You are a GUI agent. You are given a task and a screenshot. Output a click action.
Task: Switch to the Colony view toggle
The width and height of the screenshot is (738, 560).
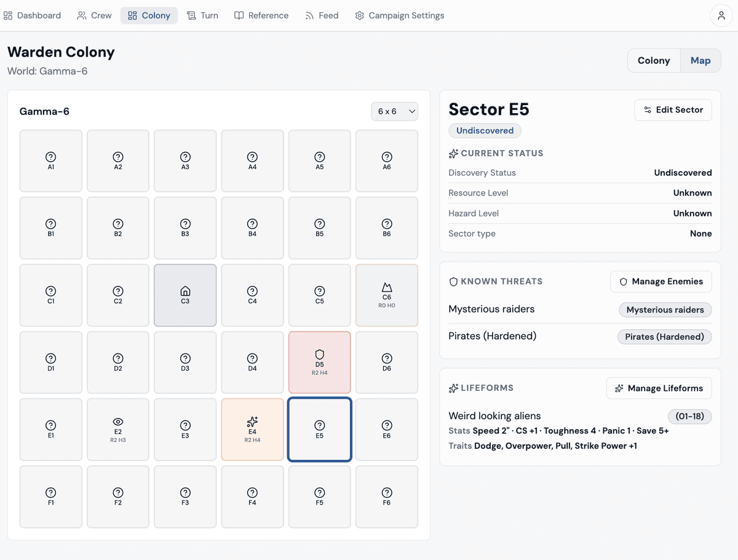[x=654, y=60]
